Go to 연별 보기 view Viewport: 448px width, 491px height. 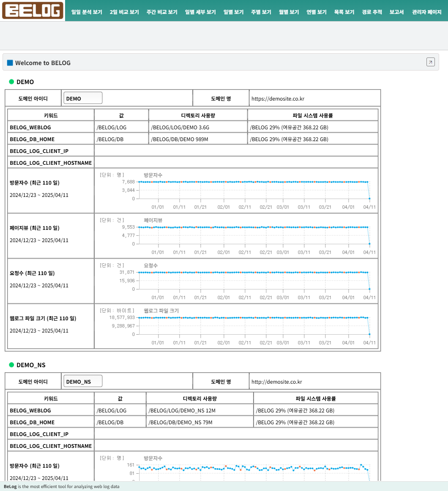click(x=317, y=12)
